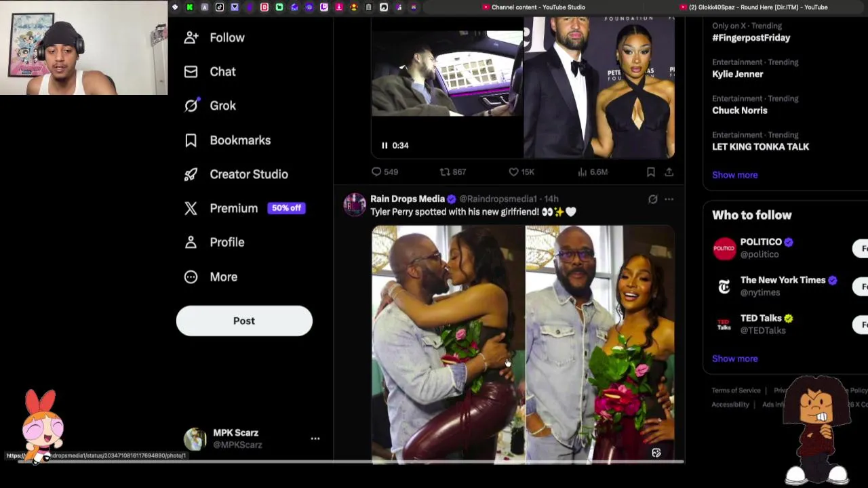The height and width of the screenshot is (488, 868).
Task: Show more trending topics
Action: coord(735,175)
